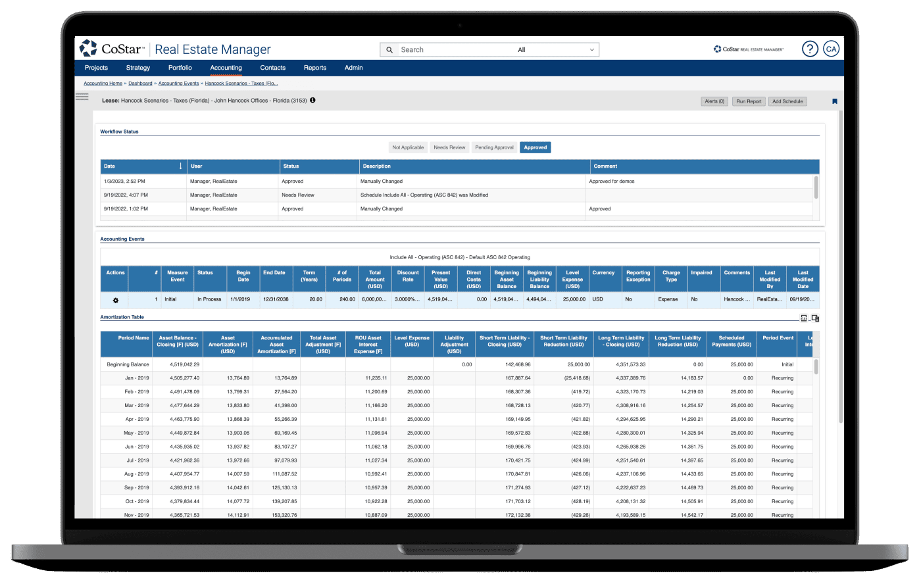Open the gear actions icon in Initial row
The height and width of the screenshot is (588, 921).
[x=116, y=300]
